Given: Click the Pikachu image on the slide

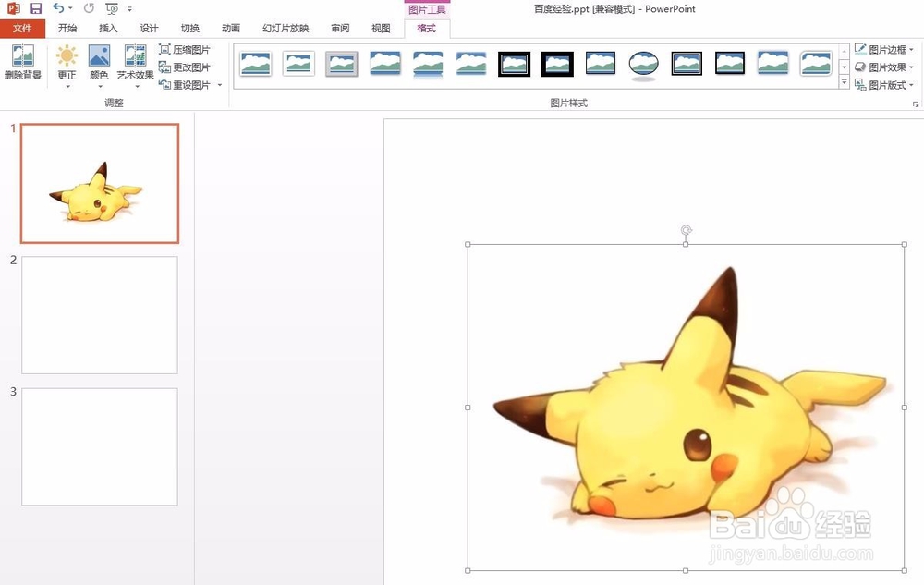Looking at the screenshot, I should click(686, 407).
